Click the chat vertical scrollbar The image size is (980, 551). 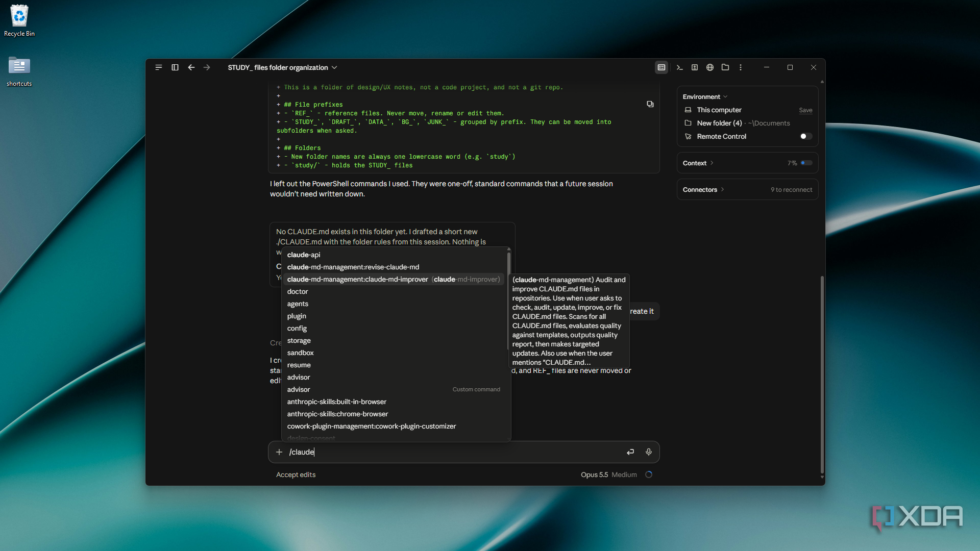tap(822, 375)
